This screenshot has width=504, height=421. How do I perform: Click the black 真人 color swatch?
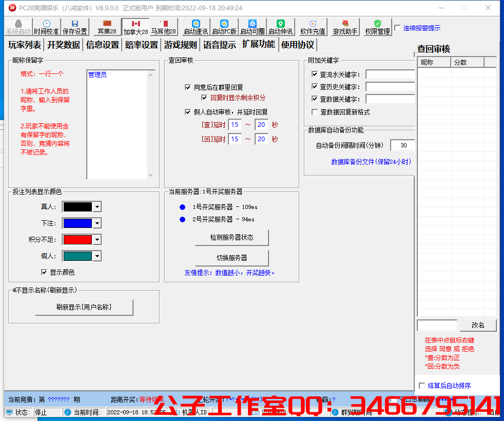77,207
